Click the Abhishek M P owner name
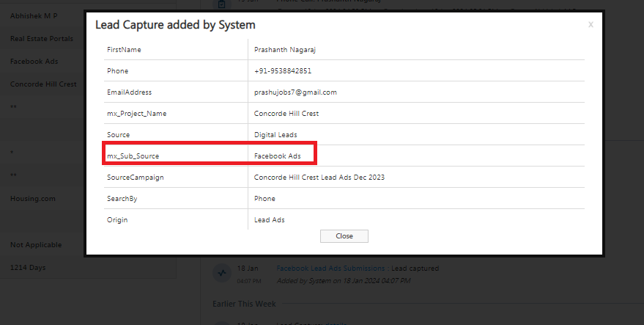644x325 pixels. [x=34, y=15]
